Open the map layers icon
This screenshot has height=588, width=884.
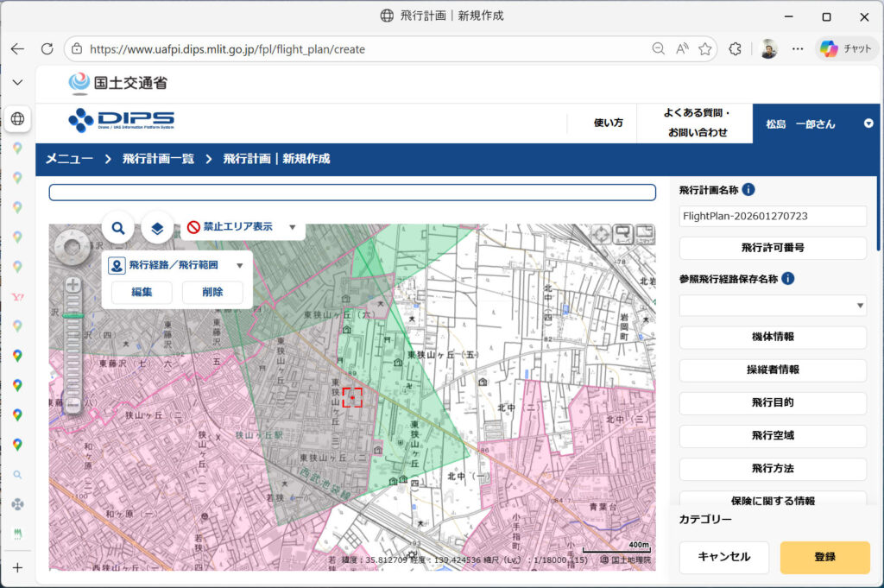[x=157, y=228]
